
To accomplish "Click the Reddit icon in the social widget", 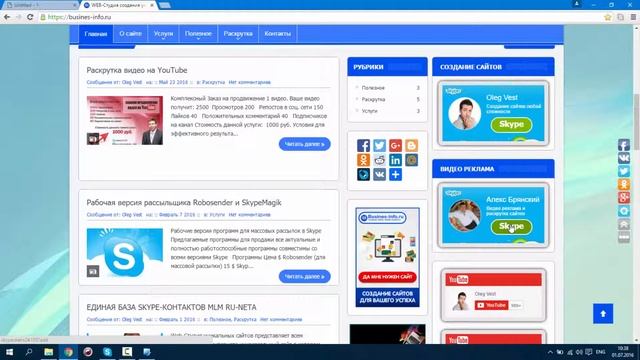I will (379, 160).
